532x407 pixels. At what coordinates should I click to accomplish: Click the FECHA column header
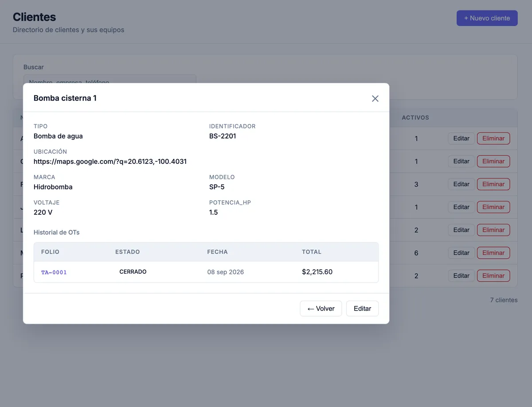tap(218, 252)
